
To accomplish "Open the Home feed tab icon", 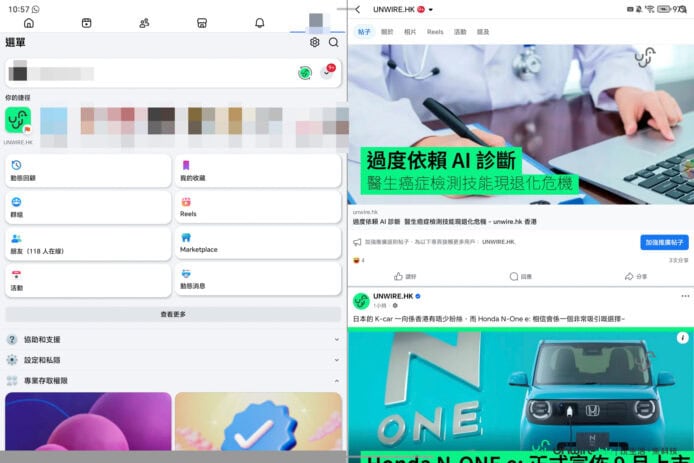I will (x=28, y=23).
